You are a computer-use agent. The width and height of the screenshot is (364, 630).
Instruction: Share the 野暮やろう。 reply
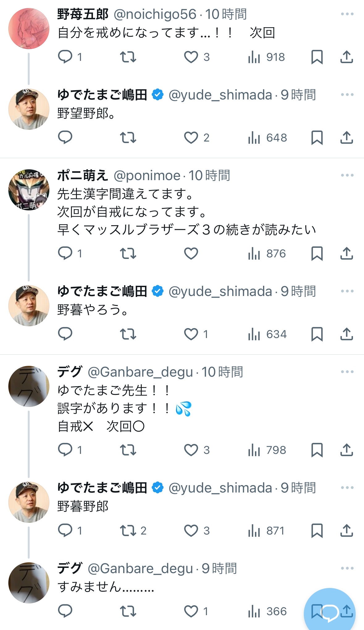click(346, 334)
